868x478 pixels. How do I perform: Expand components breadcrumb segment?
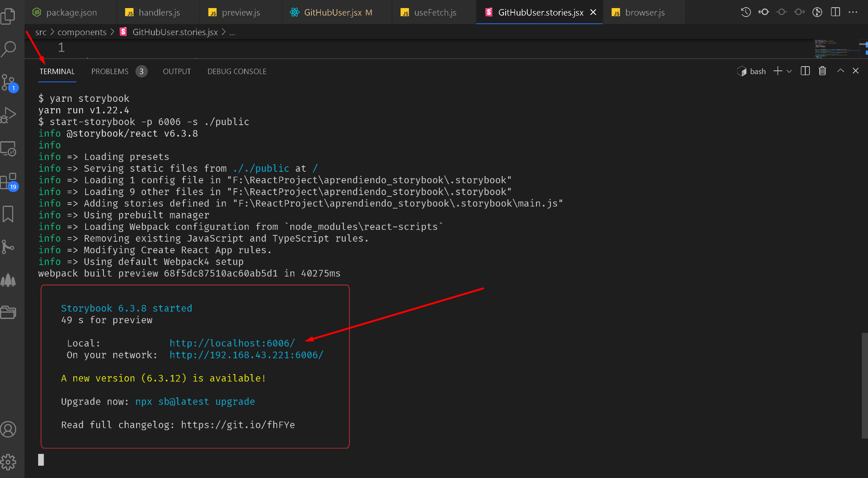pyautogui.click(x=82, y=32)
